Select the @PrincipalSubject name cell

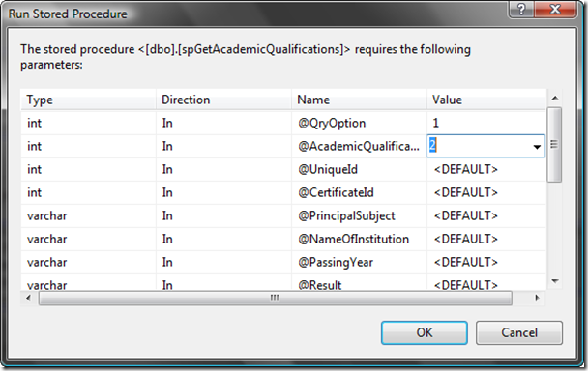(359, 215)
